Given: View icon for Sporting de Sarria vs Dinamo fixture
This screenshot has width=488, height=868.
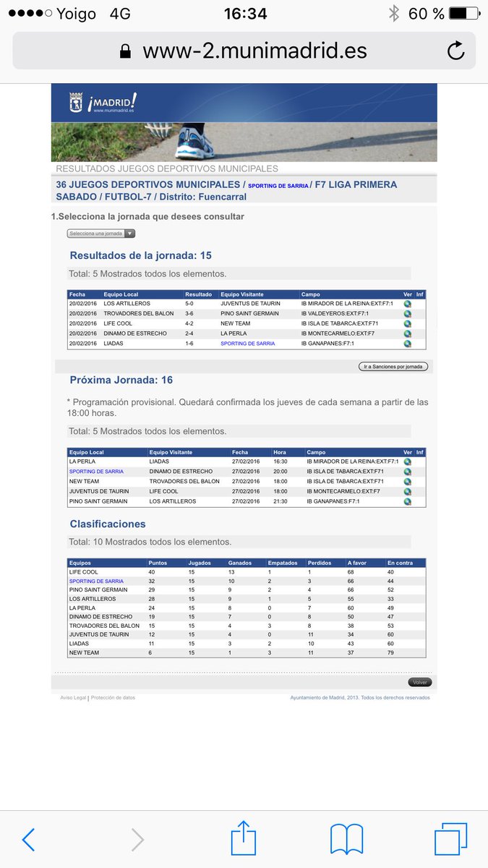Looking at the screenshot, I should [408, 472].
